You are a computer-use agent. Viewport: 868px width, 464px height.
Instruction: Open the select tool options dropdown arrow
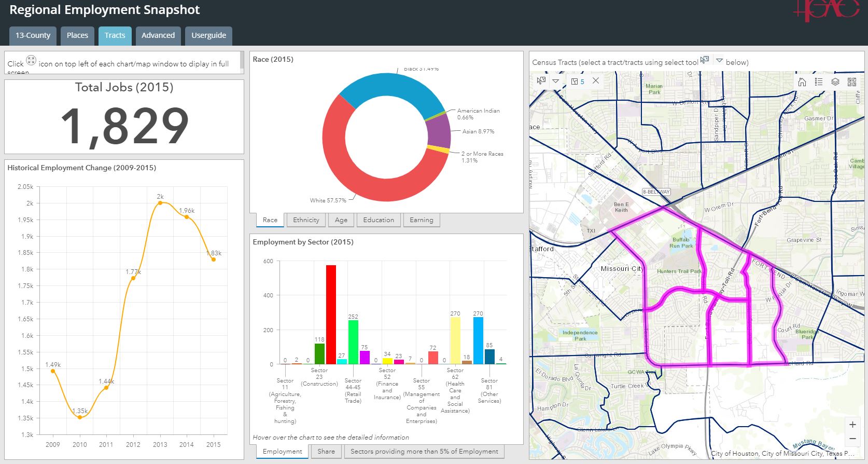555,81
